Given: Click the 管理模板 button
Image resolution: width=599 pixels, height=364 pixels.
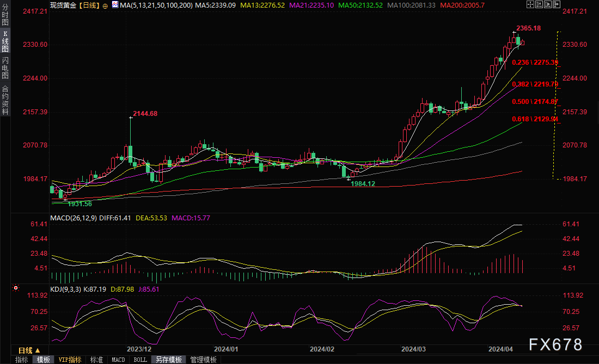Looking at the screenshot, I should pos(203,360).
